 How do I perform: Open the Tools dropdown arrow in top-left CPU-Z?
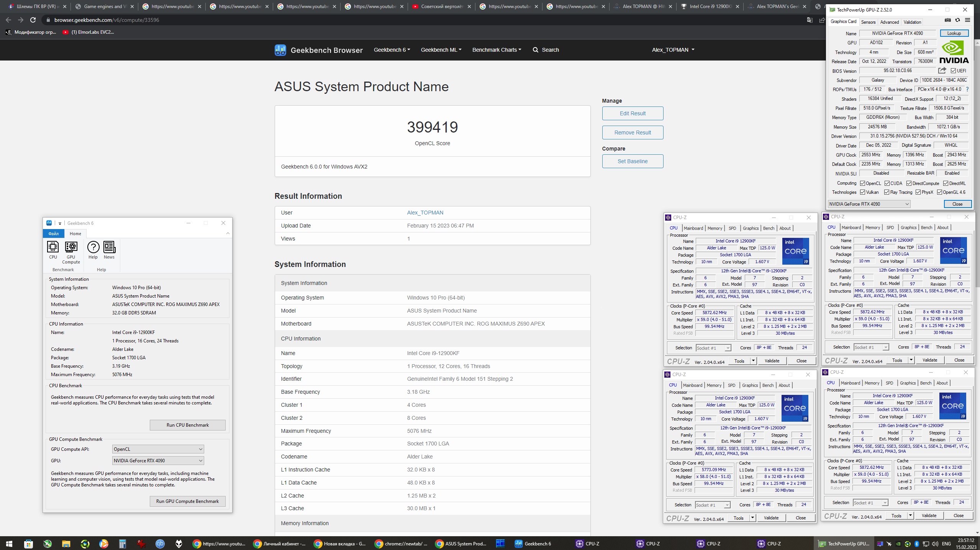[x=753, y=361]
